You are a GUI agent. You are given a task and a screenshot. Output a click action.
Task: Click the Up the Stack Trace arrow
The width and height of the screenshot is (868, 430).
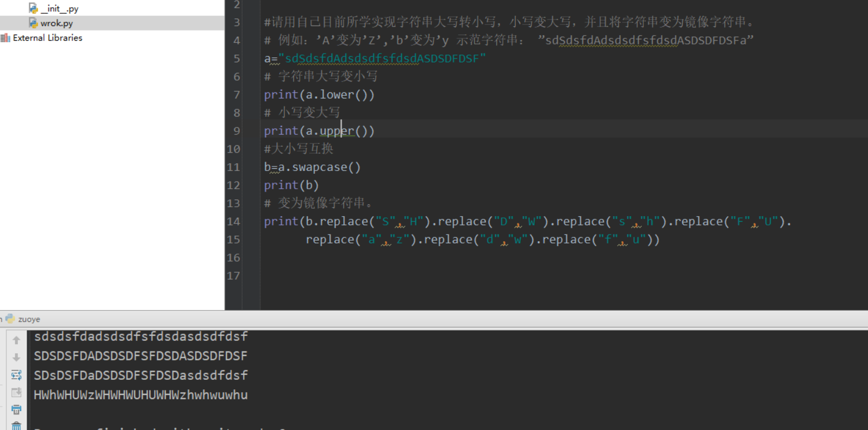pos(16,340)
